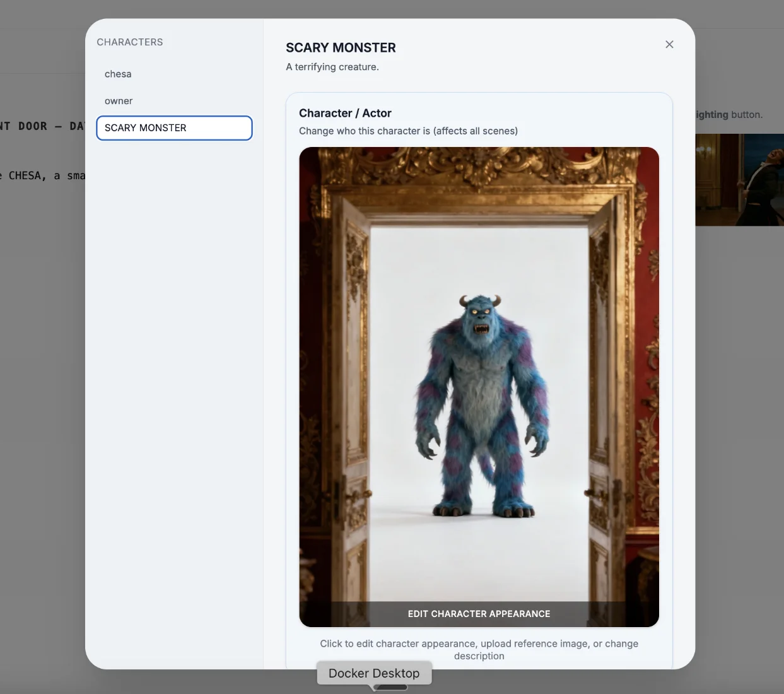Select the "chesa" character in sidebar
This screenshot has width=784, height=694.
coord(118,74)
